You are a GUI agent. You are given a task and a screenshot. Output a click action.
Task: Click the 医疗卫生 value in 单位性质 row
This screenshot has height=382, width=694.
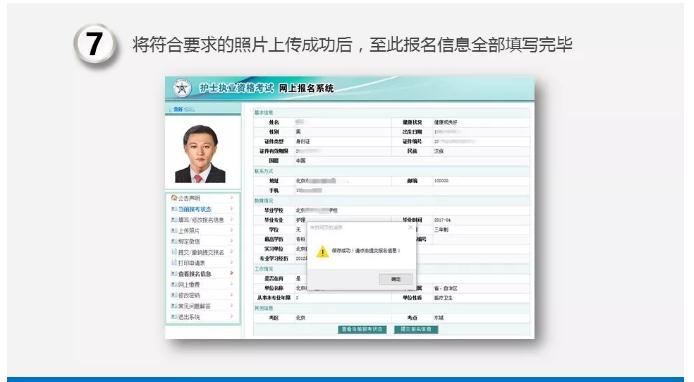coord(443,298)
